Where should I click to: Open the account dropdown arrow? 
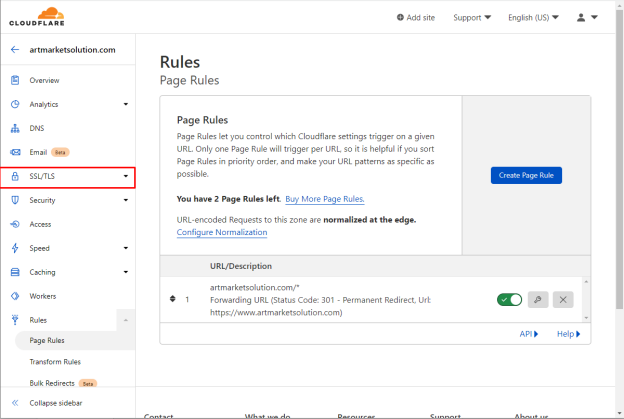pyautogui.click(x=594, y=17)
